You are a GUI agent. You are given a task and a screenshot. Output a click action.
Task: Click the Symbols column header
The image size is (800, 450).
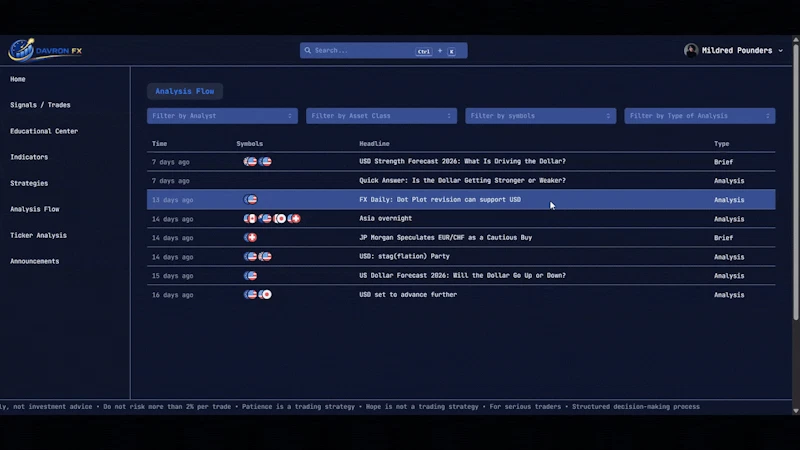pyautogui.click(x=249, y=144)
